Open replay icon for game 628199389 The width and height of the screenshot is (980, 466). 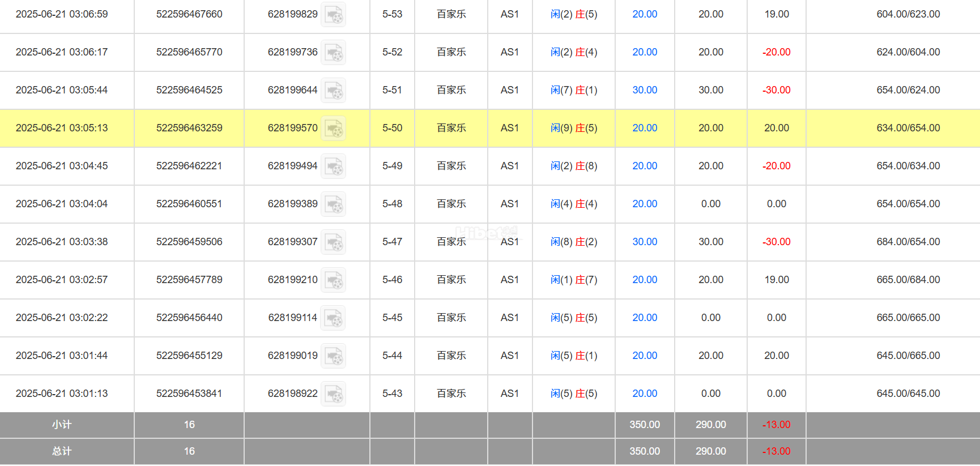tap(334, 204)
